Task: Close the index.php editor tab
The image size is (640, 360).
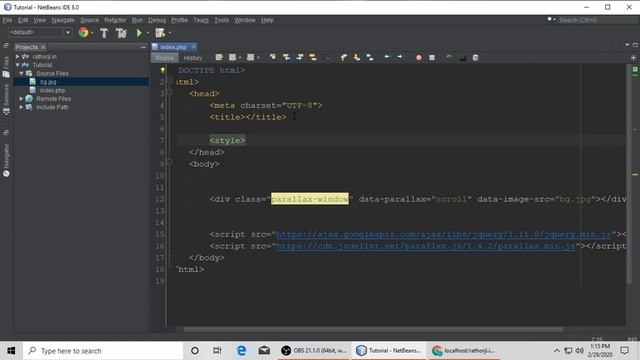Action: [x=194, y=47]
